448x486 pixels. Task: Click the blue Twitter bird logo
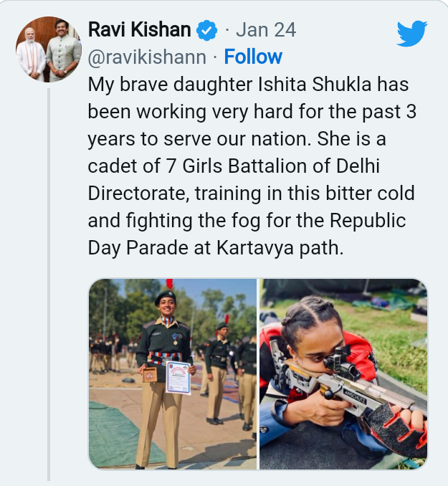tap(412, 33)
